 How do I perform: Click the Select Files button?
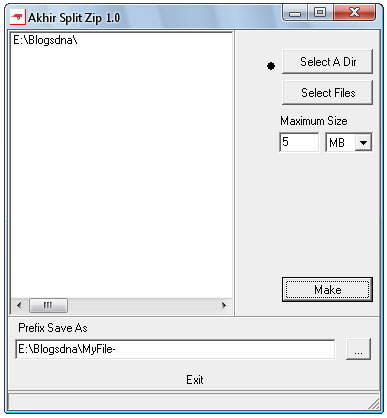coord(327,93)
